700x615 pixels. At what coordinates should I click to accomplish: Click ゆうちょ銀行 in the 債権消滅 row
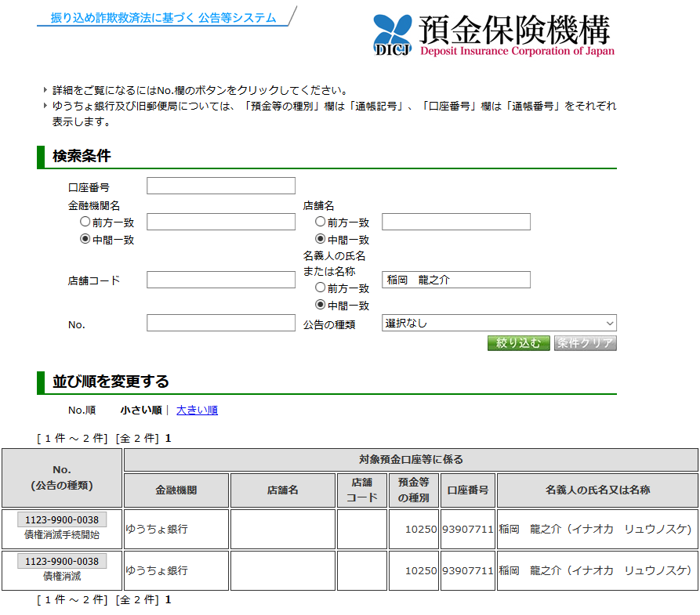pyautogui.click(x=157, y=571)
